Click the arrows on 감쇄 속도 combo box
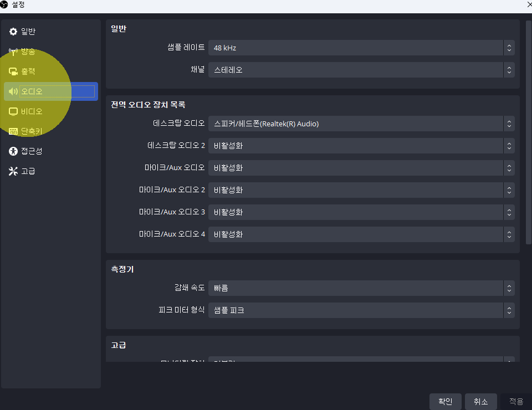Screen dimensions: 532x410 (509, 288)
